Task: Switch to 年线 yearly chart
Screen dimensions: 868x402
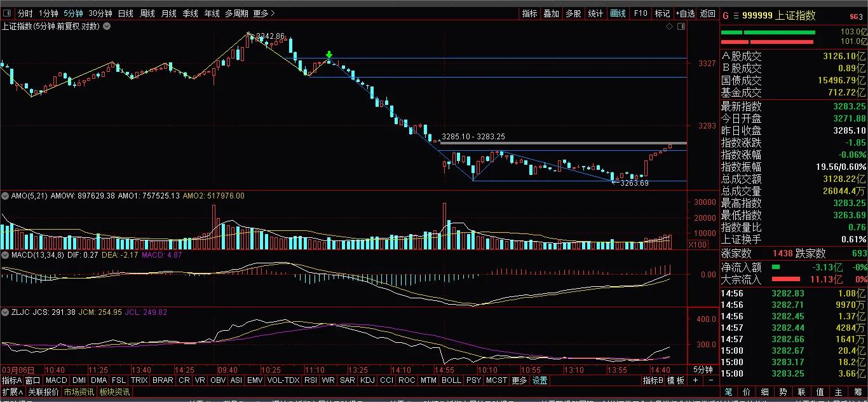Action: (212, 13)
